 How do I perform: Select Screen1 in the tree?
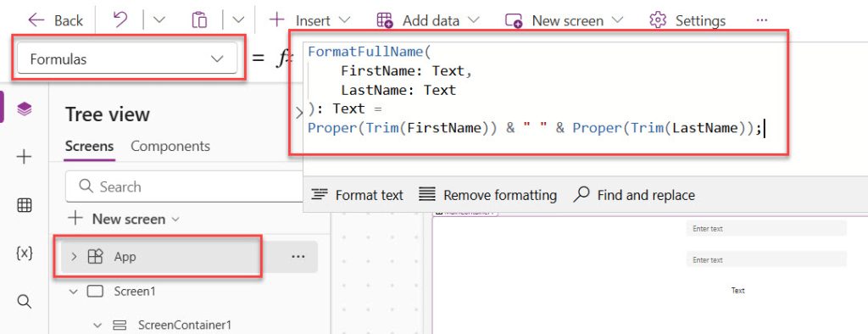pos(135,292)
